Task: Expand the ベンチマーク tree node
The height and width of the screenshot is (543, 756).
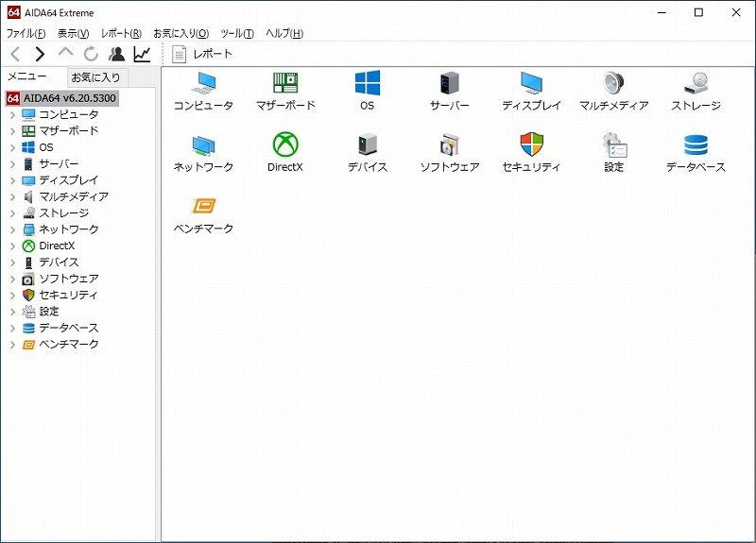Action: tap(12, 345)
